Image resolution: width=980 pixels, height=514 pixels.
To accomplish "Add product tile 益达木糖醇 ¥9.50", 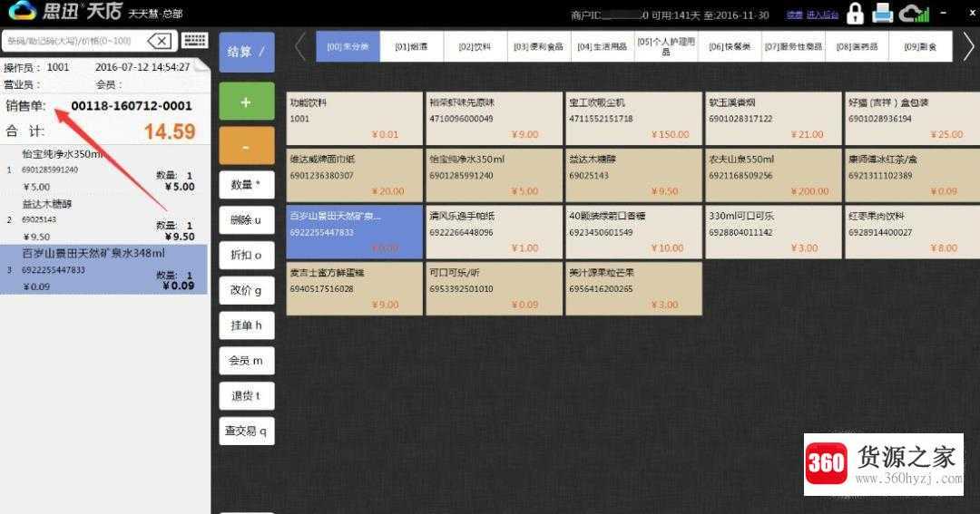I will point(633,176).
